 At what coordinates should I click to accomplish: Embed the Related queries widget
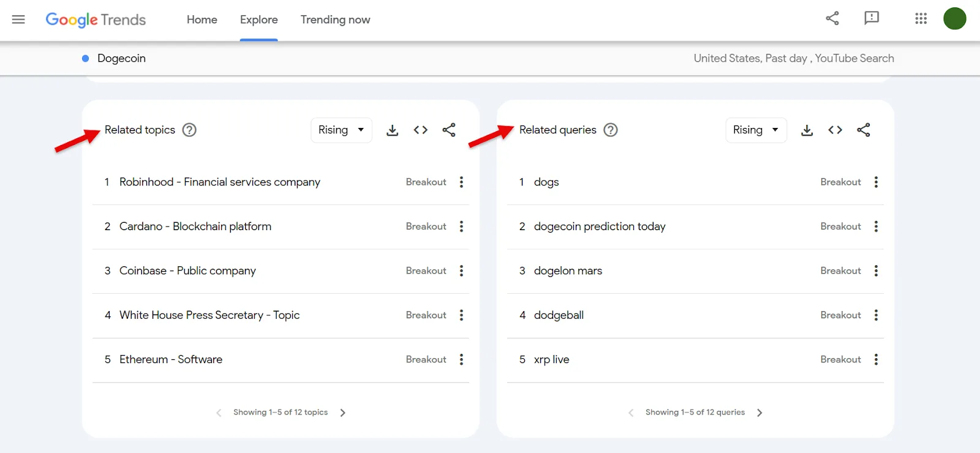click(835, 130)
